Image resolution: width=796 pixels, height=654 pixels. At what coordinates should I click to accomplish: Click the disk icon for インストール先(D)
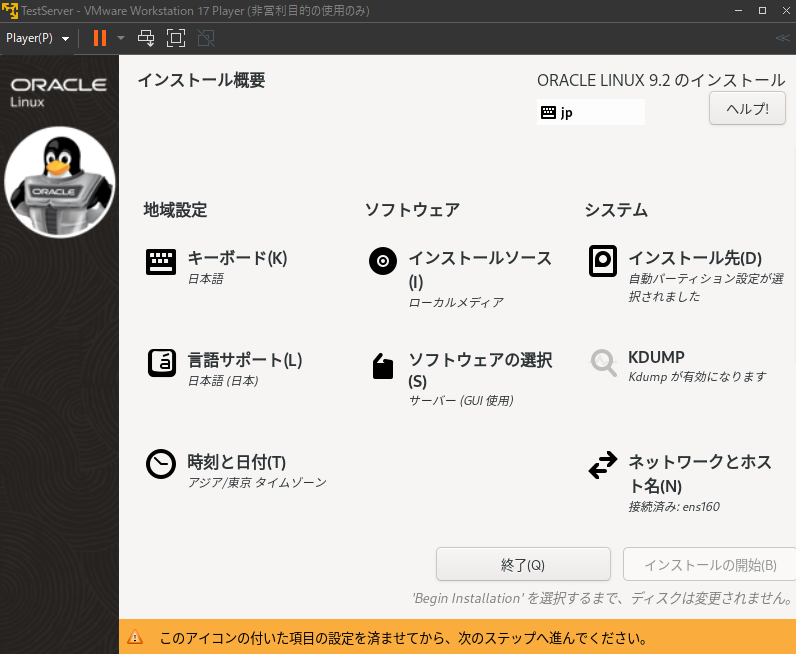coord(603,261)
